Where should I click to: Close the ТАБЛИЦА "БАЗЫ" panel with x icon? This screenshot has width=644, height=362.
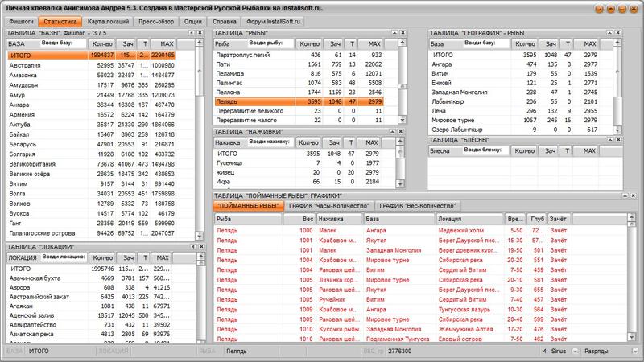click(x=198, y=32)
